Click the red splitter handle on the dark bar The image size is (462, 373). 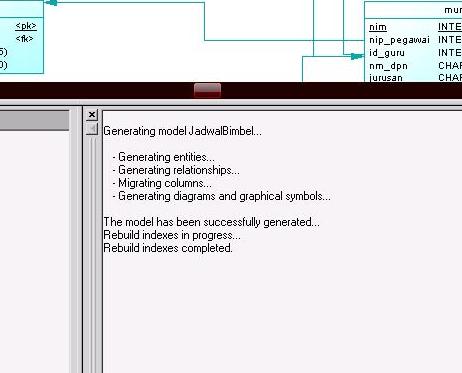tap(207, 90)
